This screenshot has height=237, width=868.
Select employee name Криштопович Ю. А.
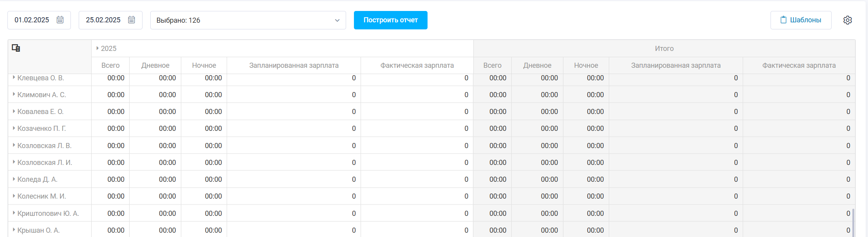[x=48, y=213]
